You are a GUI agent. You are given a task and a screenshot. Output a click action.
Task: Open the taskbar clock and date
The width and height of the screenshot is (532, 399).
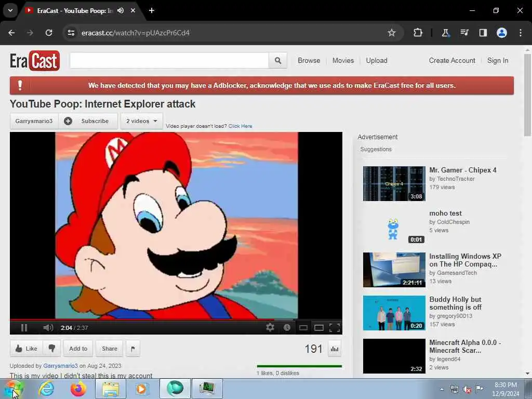pyautogui.click(x=506, y=389)
